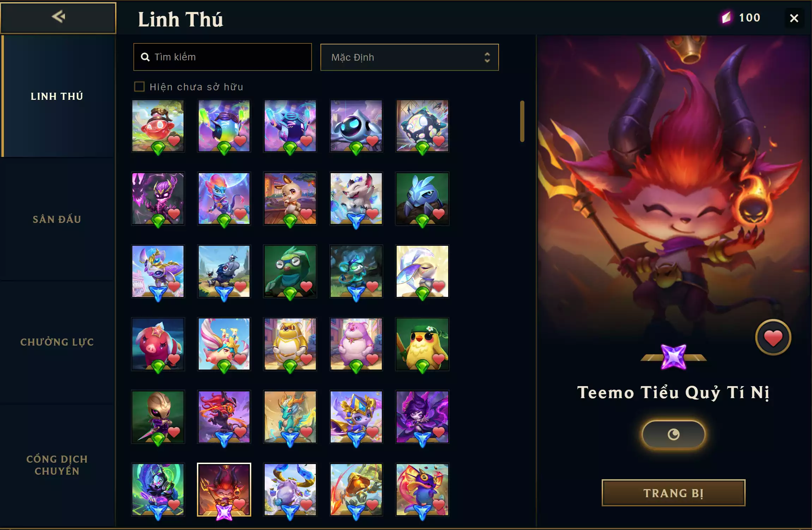Enable the Hiện chưa sở hữu checkbox

pyautogui.click(x=139, y=87)
